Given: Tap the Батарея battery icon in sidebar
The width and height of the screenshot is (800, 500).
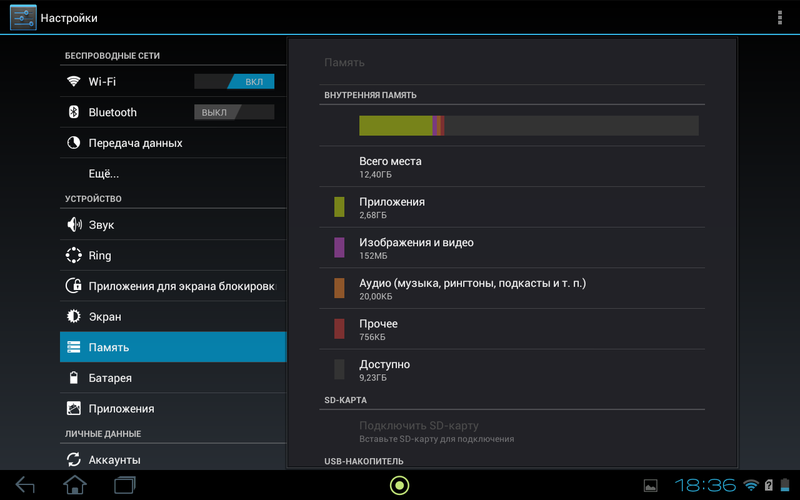Looking at the screenshot, I should (x=73, y=378).
